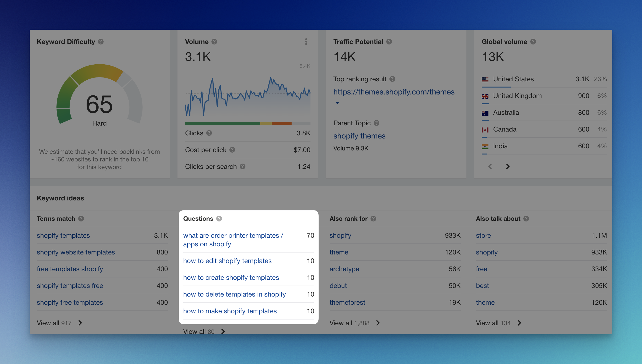
Task: Click the Canada flag icon
Action: pos(485,130)
